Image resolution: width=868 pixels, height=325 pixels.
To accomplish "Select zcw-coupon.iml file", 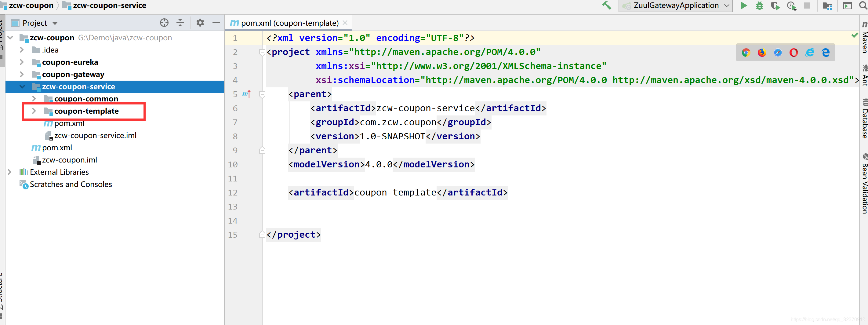I will 69,160.
